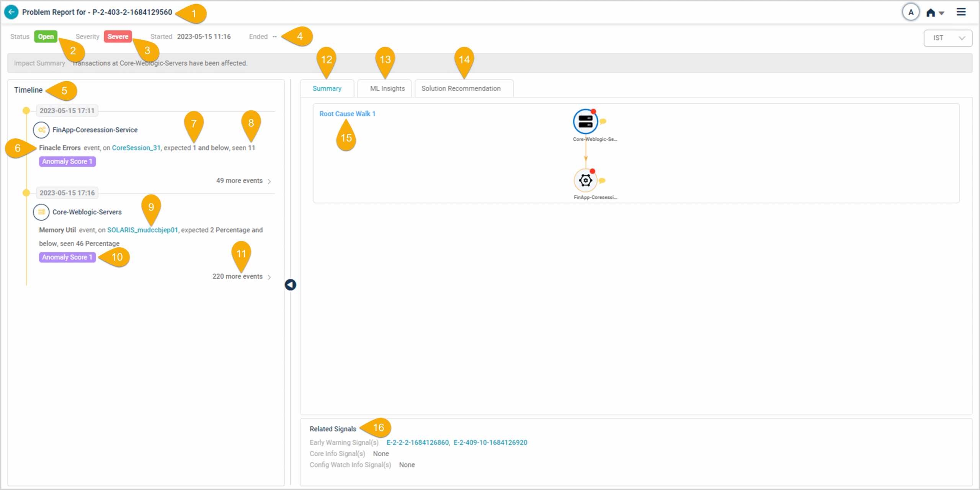The width and height of the screenshot is (980, 490).
Task: Click the home icon
Action: (x=930, y=13)
